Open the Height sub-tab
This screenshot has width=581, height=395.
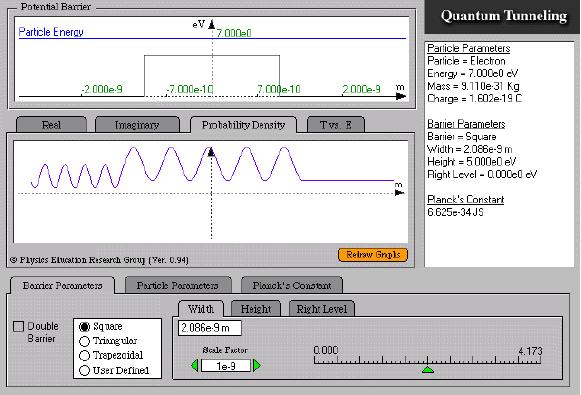[256, 309]
